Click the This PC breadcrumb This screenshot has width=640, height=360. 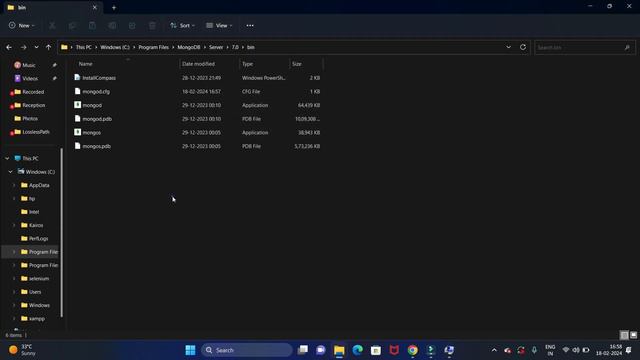coord(84,47)
